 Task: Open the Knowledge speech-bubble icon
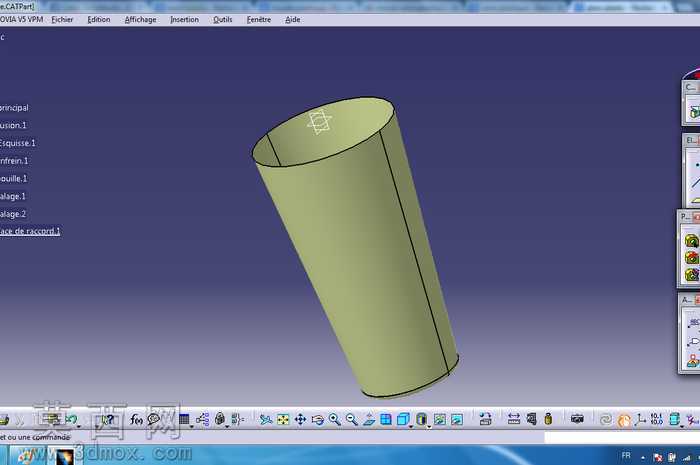[154, 419]
